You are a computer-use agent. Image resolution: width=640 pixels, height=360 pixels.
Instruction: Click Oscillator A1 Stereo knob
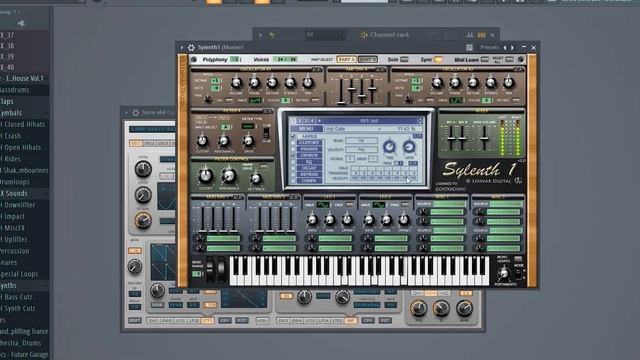(290, 83)
